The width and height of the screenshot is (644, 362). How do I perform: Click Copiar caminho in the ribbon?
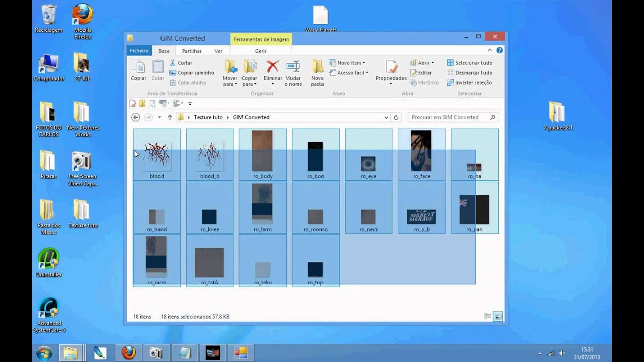point(192,73)
